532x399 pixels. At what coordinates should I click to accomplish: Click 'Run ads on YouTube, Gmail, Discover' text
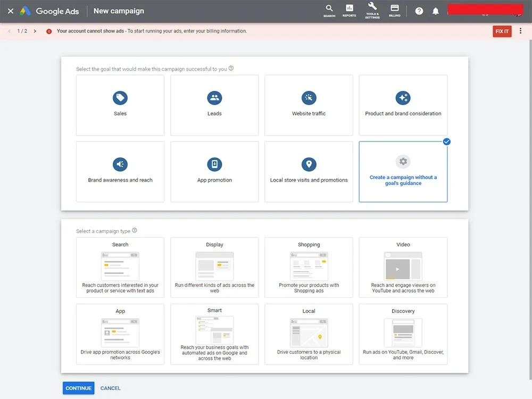(403, 355)
